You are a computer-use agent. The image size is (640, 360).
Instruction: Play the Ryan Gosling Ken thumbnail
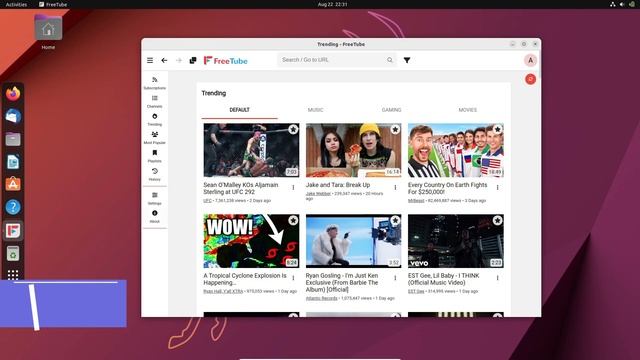[353, 241]
